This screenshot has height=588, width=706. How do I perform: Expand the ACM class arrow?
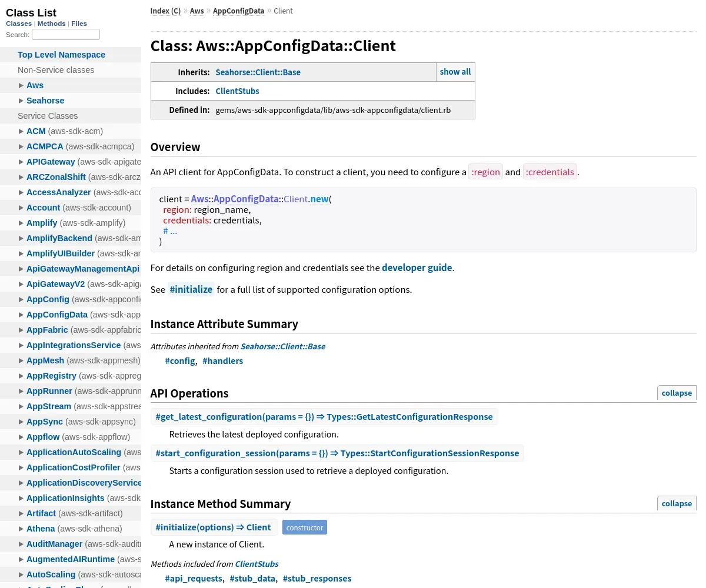coord(21,131)
